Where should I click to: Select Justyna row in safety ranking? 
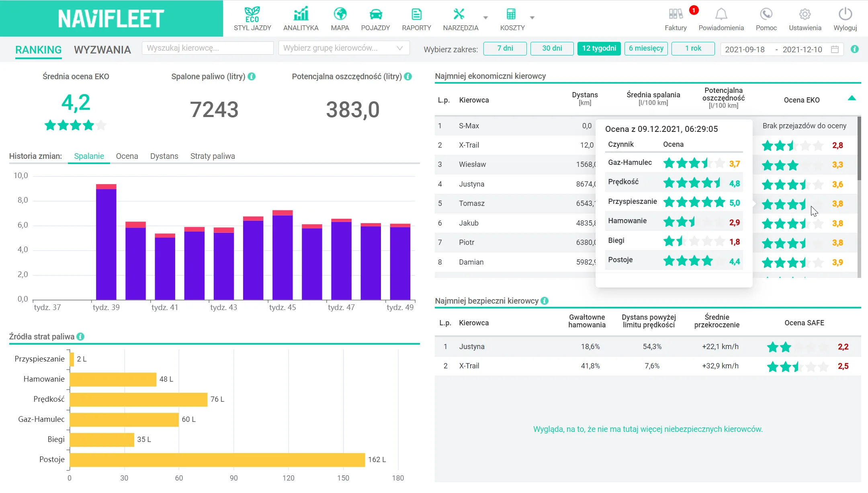(x=648, y=347)
